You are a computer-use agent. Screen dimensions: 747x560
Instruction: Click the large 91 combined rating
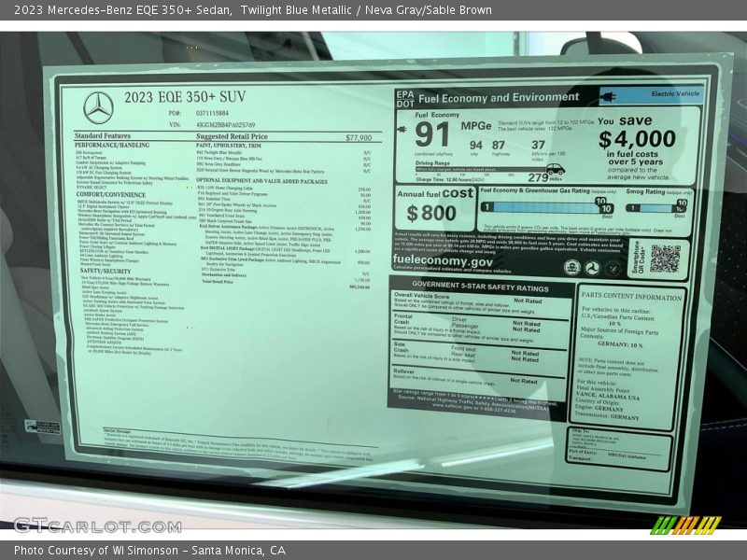click(431, 135)
